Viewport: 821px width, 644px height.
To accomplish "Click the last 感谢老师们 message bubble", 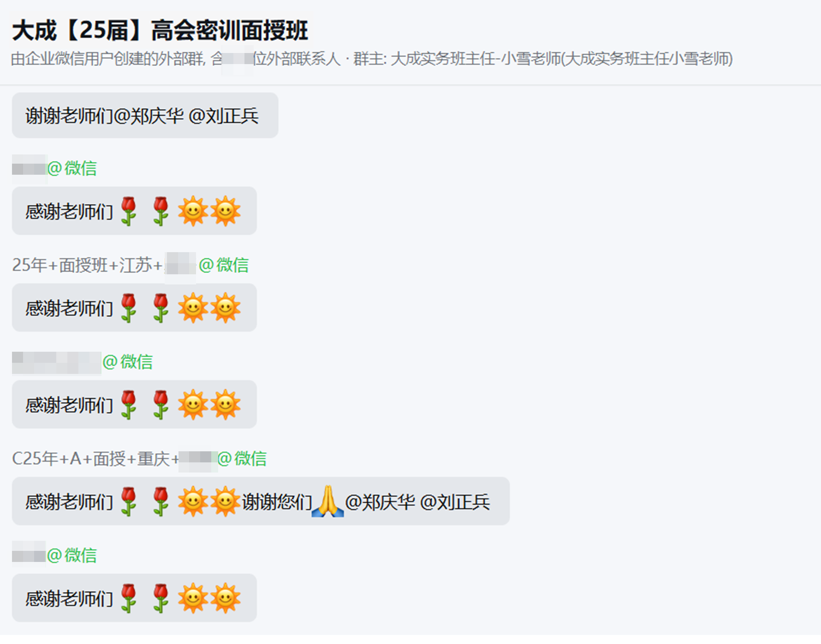I will pos(134,598).
